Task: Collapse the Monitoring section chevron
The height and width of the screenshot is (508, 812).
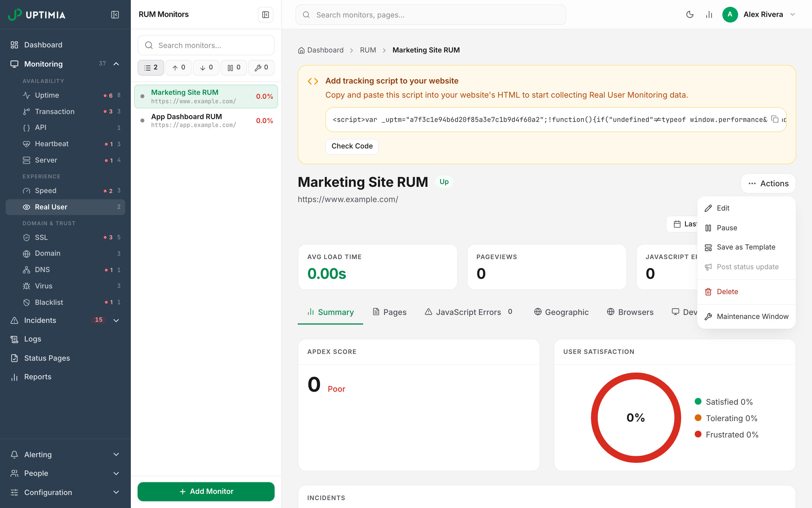Action: [x=116, y=64]
